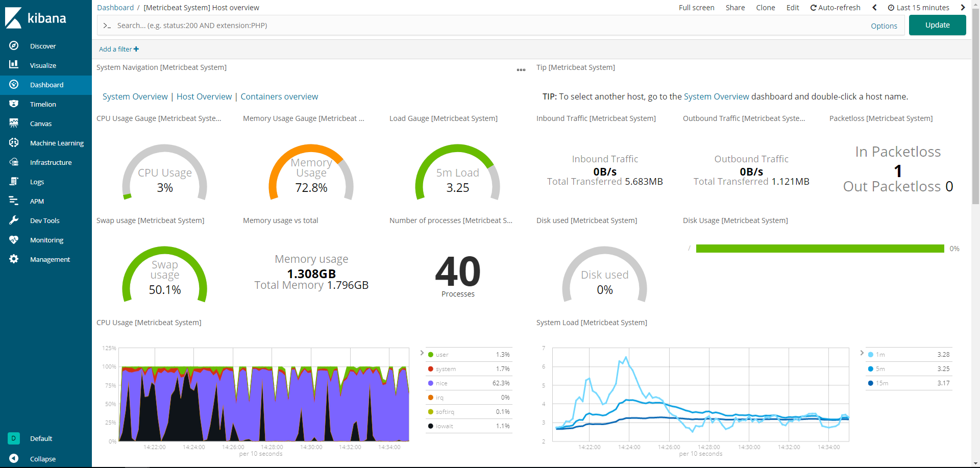The image size is (980, 468).
Task: Toggle the iowait series in legend
Action: [x=469, y=426]
